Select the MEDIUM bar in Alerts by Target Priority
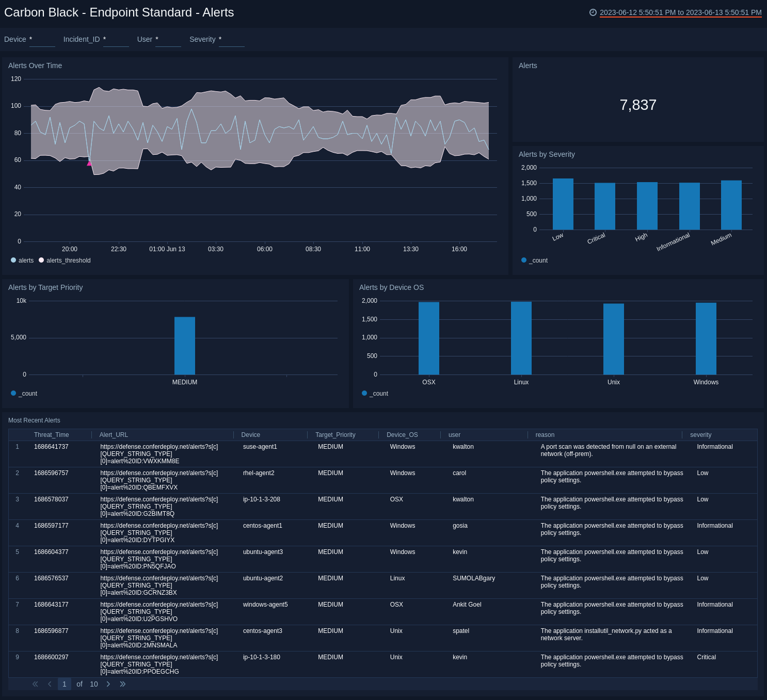 [x=184, y=346]
